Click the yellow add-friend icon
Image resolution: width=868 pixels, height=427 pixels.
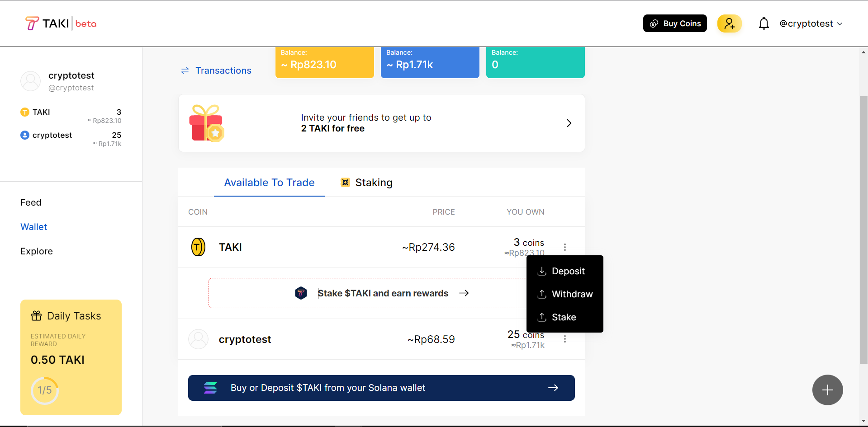click(729, 23)
